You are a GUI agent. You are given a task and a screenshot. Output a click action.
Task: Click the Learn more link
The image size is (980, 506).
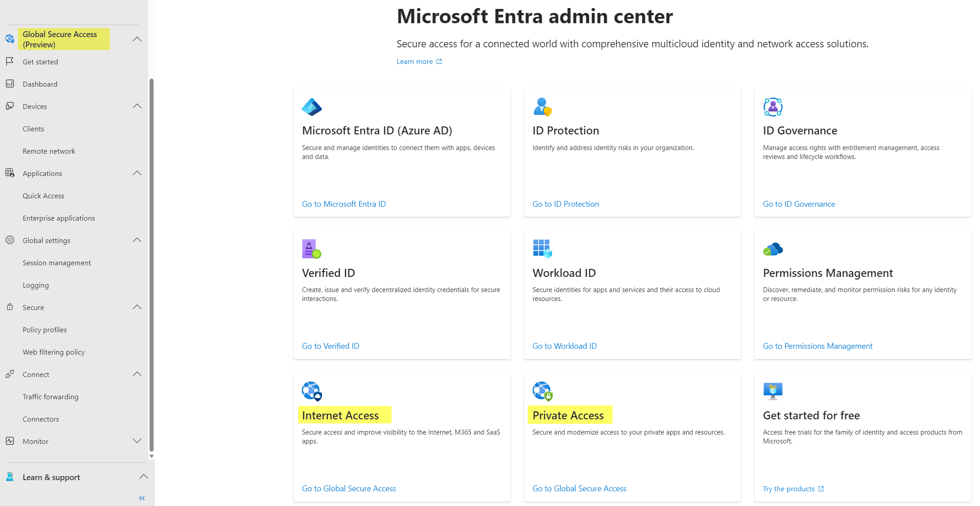(415, 62)
